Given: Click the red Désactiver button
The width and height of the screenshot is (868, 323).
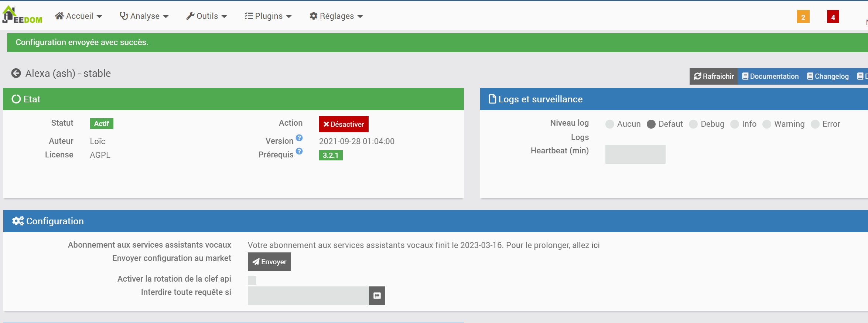Looking at the screenshot, I should (x=344, y=124).
